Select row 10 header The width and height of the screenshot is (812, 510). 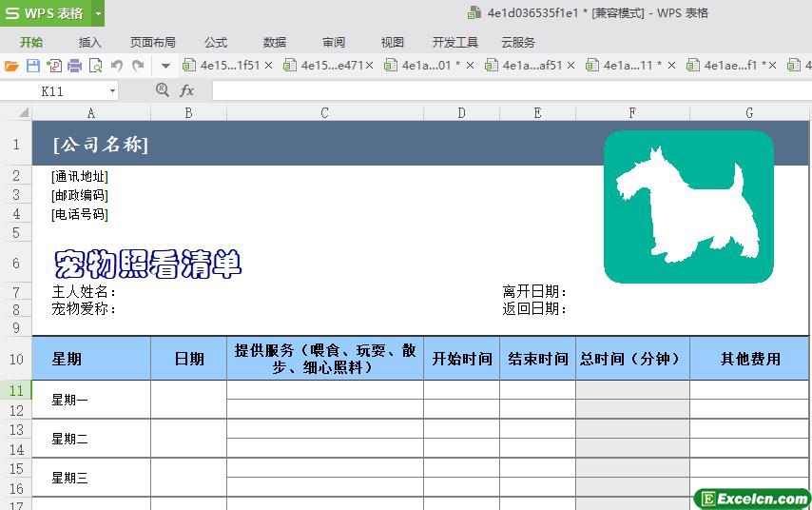point(16,359)
